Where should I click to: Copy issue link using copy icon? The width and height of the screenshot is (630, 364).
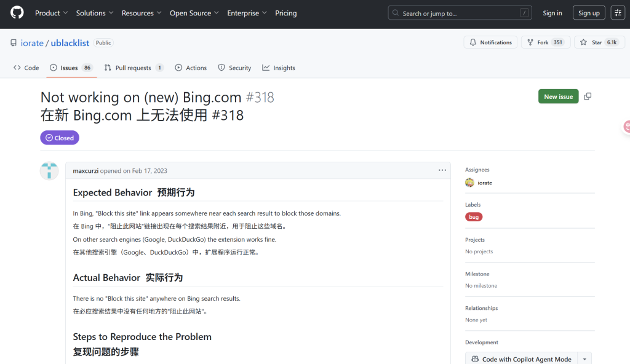tap(588, 97)
